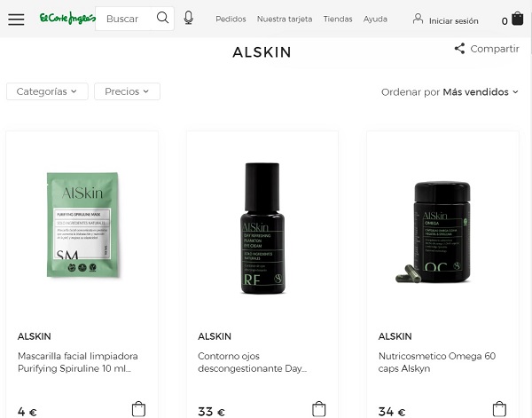Focus the Buscar search field

pos(126,19)
